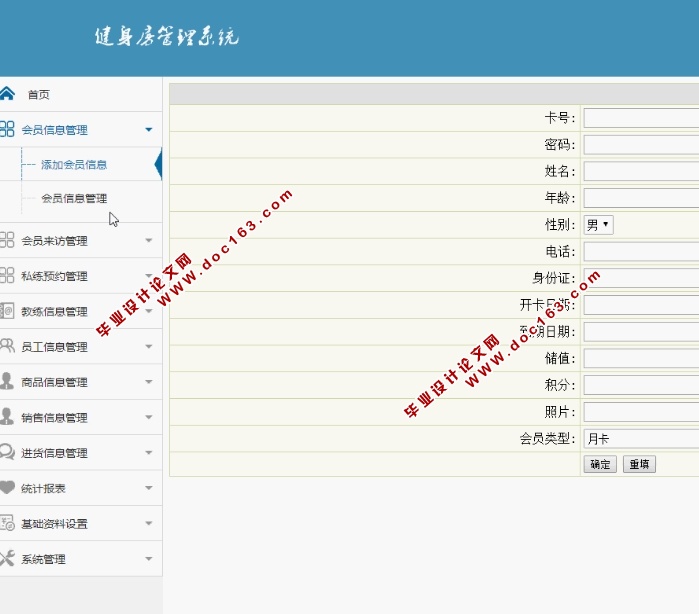The width and height of the screenshot is (699, 614).
Task: Select 私练预约管理 menu label
Action: pyautogui.click(x=54, y=276)
